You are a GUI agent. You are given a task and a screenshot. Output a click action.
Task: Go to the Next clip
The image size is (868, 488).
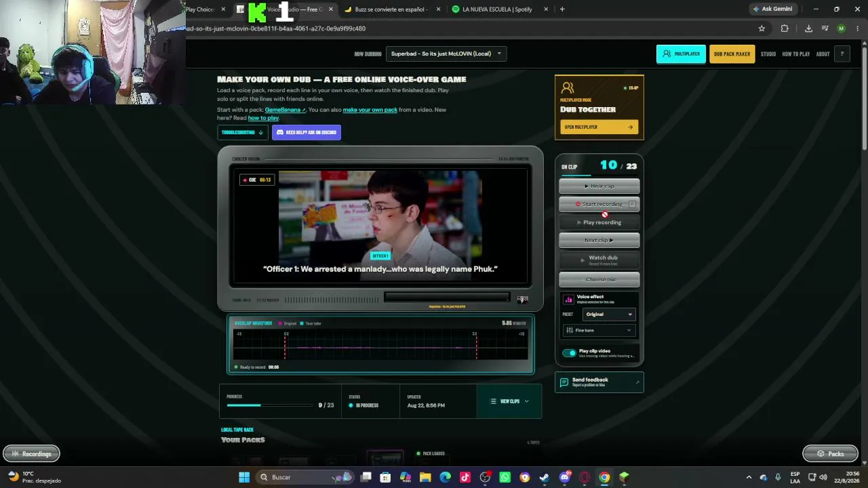point(599,240)
